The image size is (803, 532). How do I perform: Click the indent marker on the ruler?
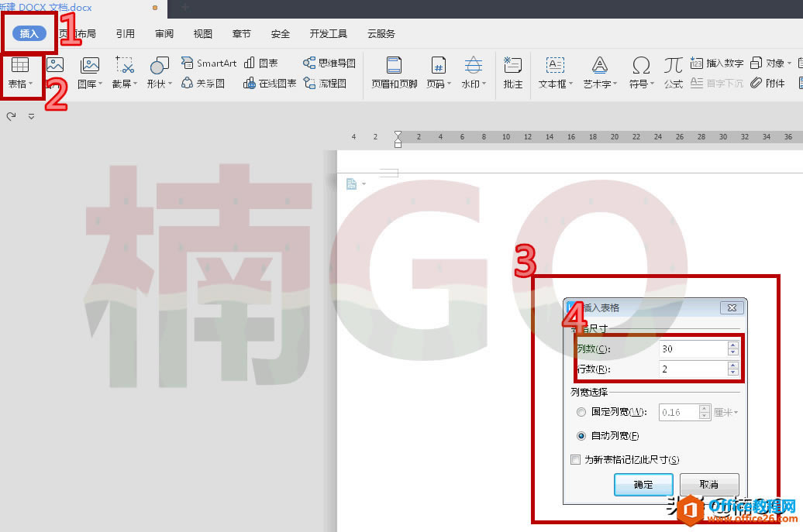pos(398,139)
